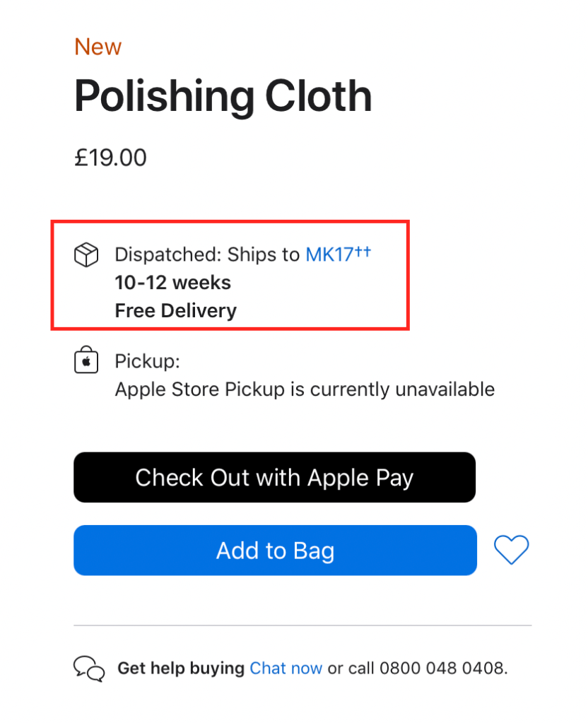Click the delivery box icon

coord(86,255)
